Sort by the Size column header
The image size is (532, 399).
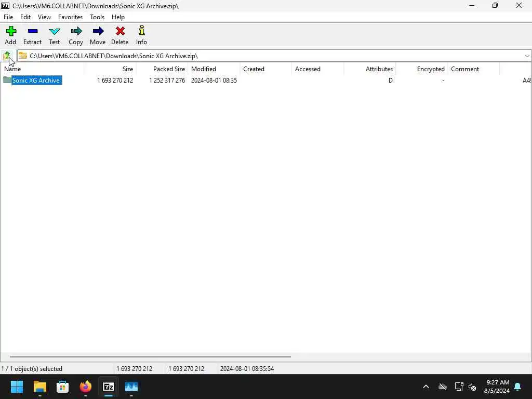tap(110, 69)
